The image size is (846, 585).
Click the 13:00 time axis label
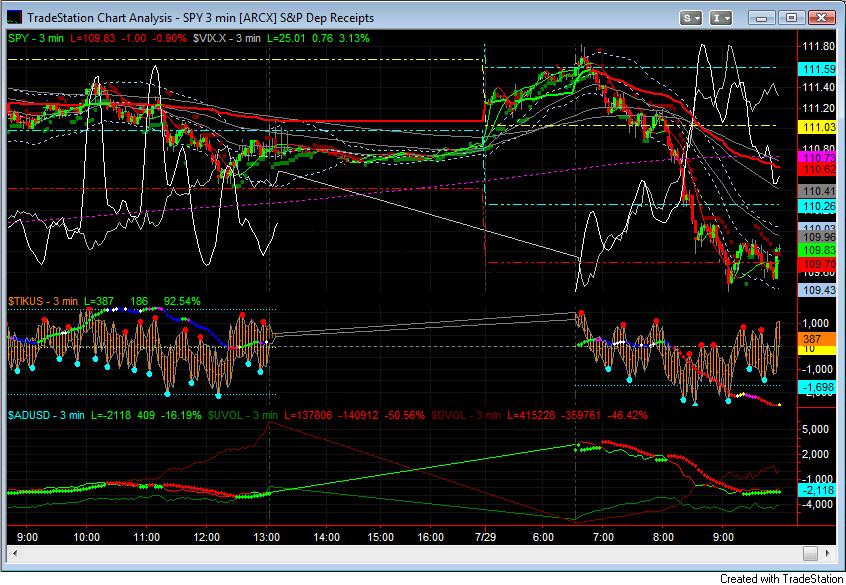click(267, 537)
